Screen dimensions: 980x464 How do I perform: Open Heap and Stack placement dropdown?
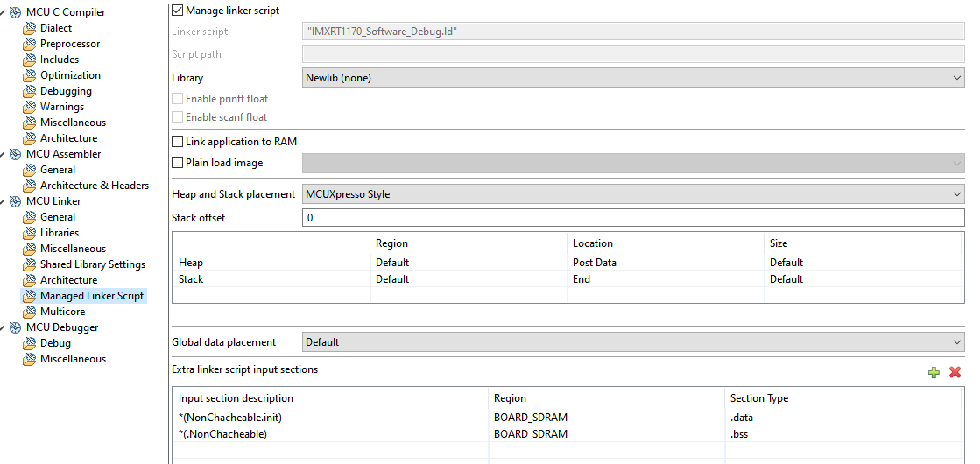tap(633, 194)
